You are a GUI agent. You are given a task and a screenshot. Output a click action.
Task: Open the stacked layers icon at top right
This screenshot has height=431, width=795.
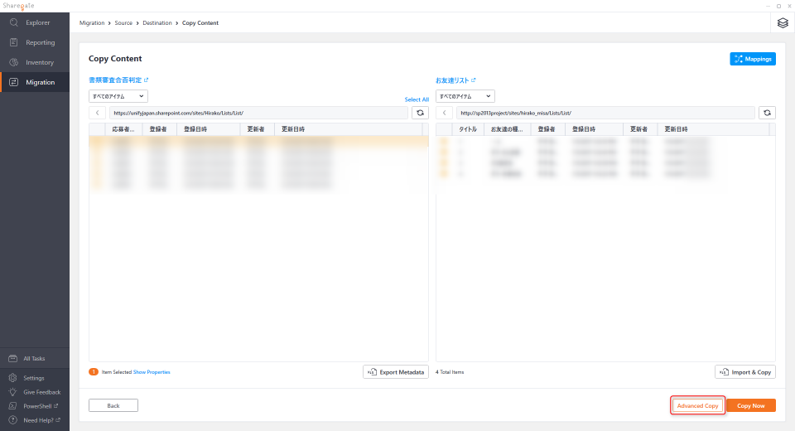[782, 23]
